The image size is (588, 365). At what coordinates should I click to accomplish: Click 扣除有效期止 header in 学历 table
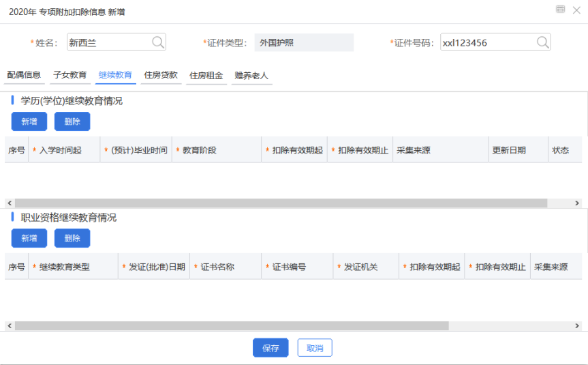click(x=360, y=150)
